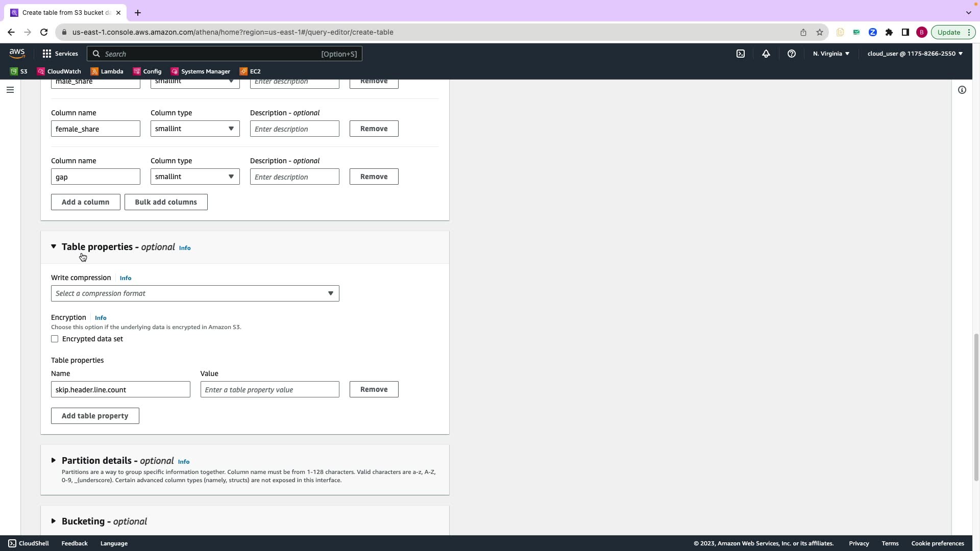980x551 pixels.
Task: Open the N. Virginia region menu
Action: (830, 54)
